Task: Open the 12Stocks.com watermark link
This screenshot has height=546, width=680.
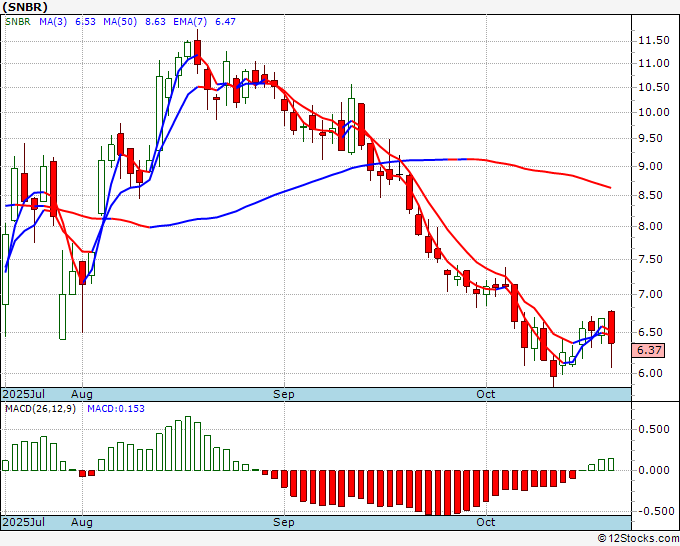Action: (638, 538)
